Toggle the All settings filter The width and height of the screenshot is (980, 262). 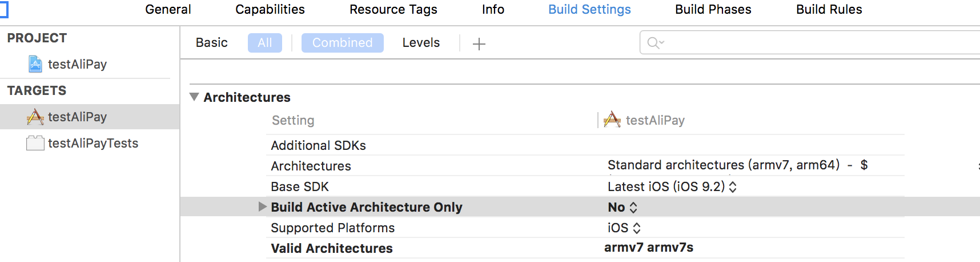[264, 43]
